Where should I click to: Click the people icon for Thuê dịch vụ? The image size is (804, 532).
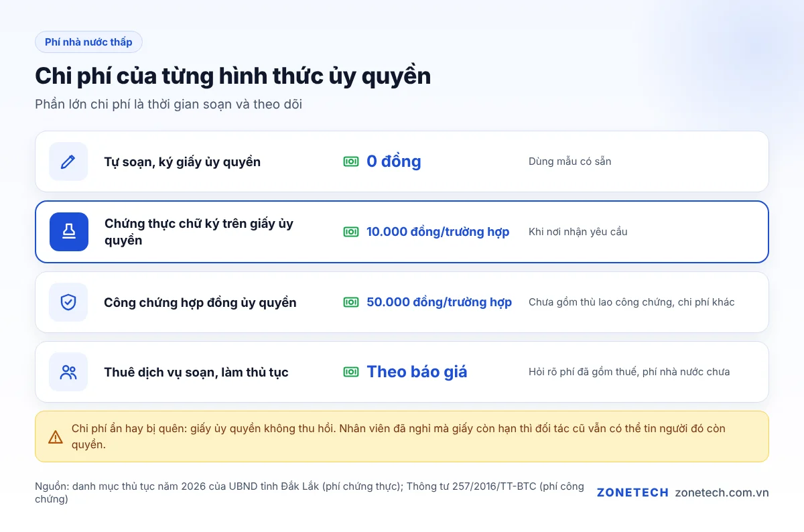point(68,372)
